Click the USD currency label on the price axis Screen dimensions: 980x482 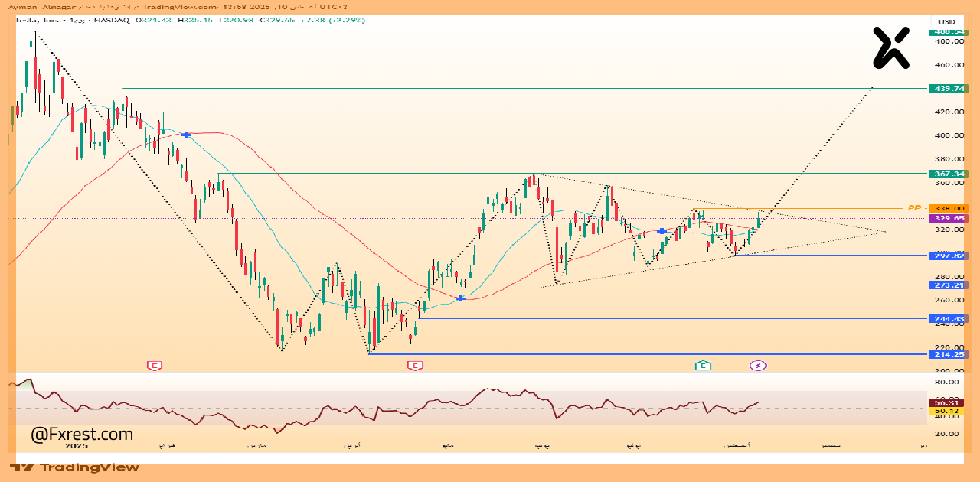click(946, 21)
